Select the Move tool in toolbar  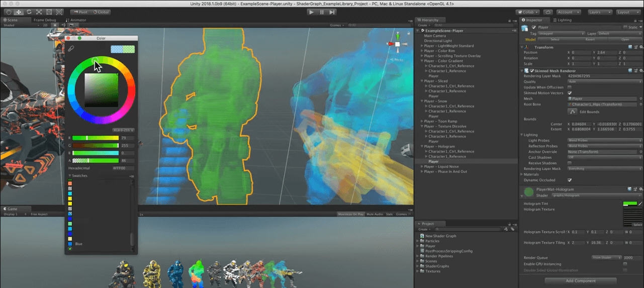[19, 12]
